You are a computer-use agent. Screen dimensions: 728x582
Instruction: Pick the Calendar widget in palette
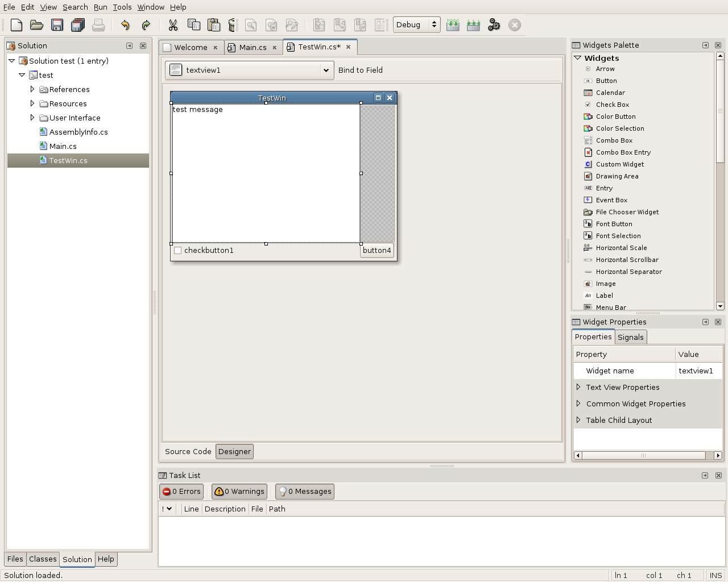click(x=610, y=93)
